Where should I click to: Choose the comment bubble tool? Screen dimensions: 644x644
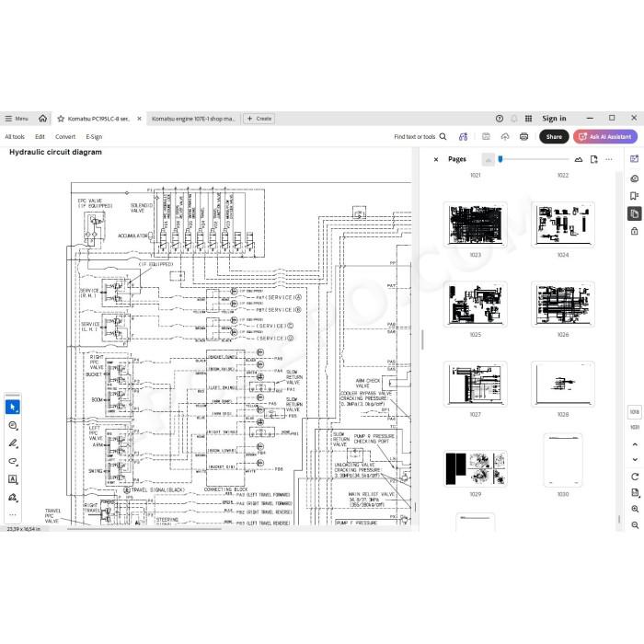click(x=13, y=425)
